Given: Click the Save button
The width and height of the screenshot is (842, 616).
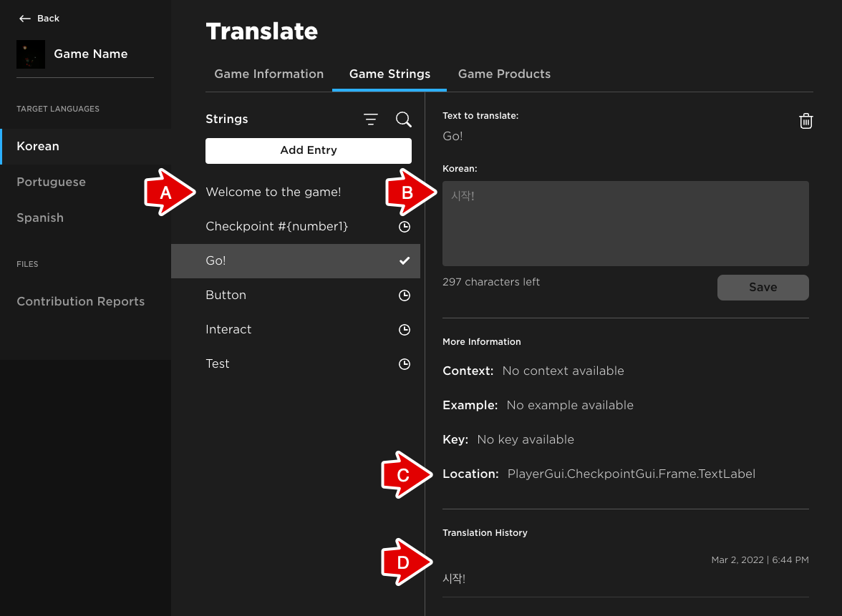Looking at the screenshot, I should 763,288.
